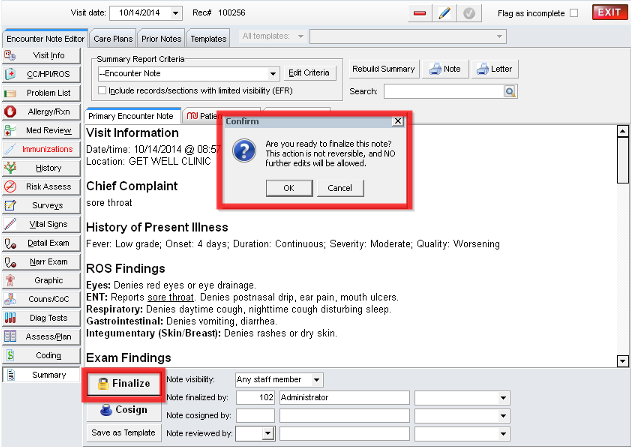The width and height of the screenshot is (631, 447).
Task: Open the History section
Action: (x=41, y=168)
